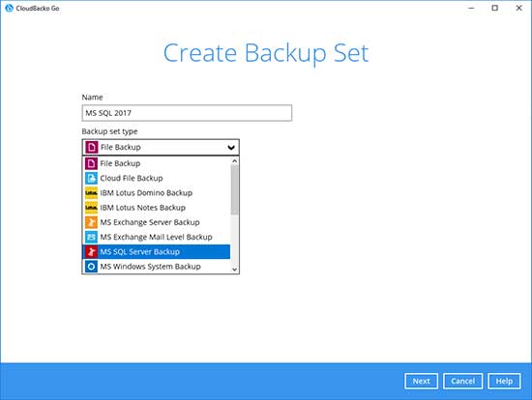Click the Backup set type label
This screenshot has height=400, width=532.
point(109,131)
